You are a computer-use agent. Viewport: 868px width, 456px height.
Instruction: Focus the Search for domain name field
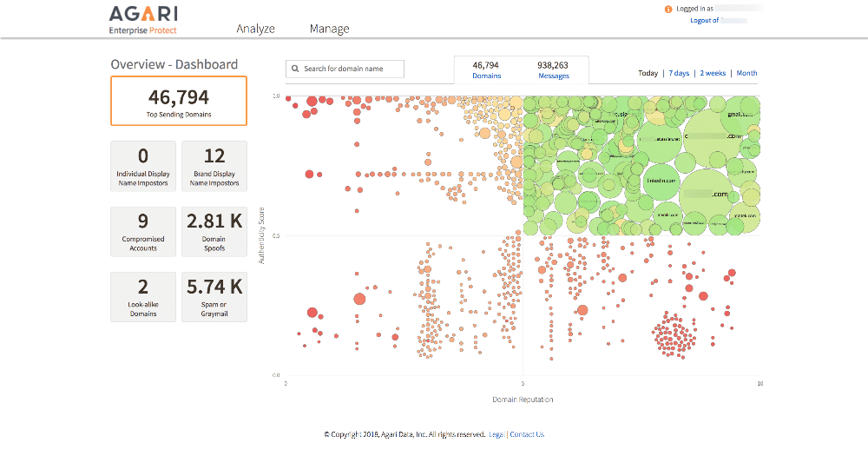pos(345,69)
